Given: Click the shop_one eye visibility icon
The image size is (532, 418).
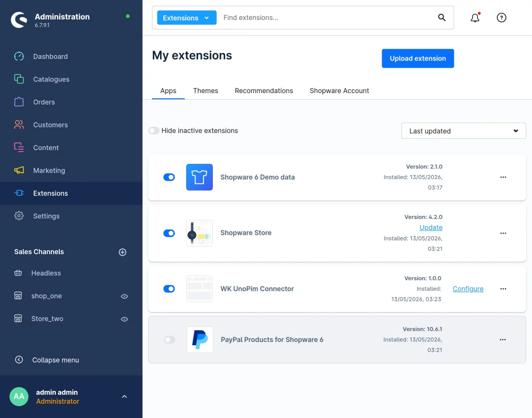Looking at the screenshot, I should [125, 296].
